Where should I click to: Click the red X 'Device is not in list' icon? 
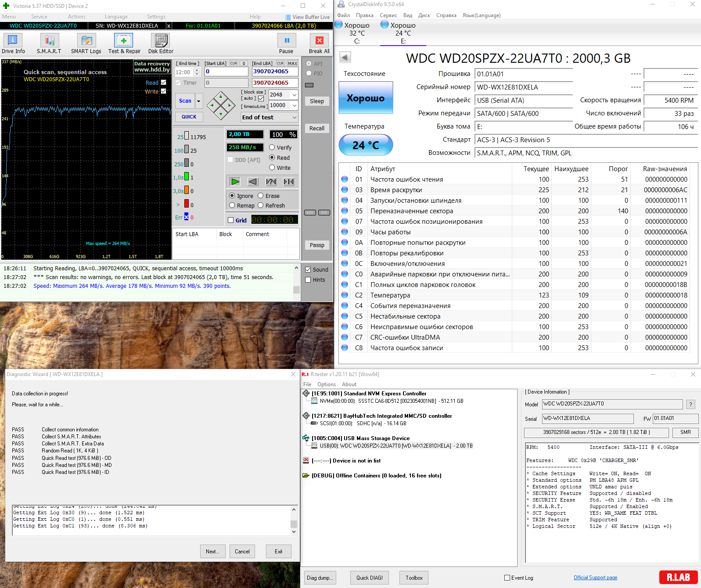306,460
